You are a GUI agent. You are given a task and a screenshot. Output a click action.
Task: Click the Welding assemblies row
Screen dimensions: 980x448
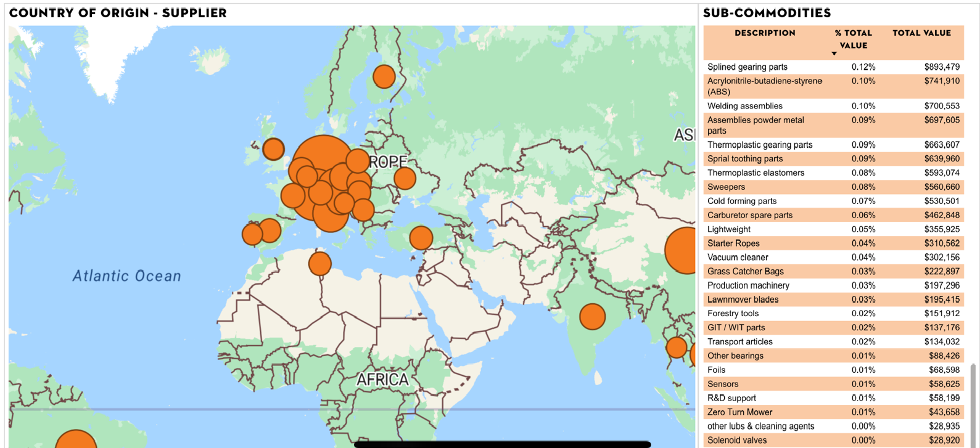pos(833,106)
